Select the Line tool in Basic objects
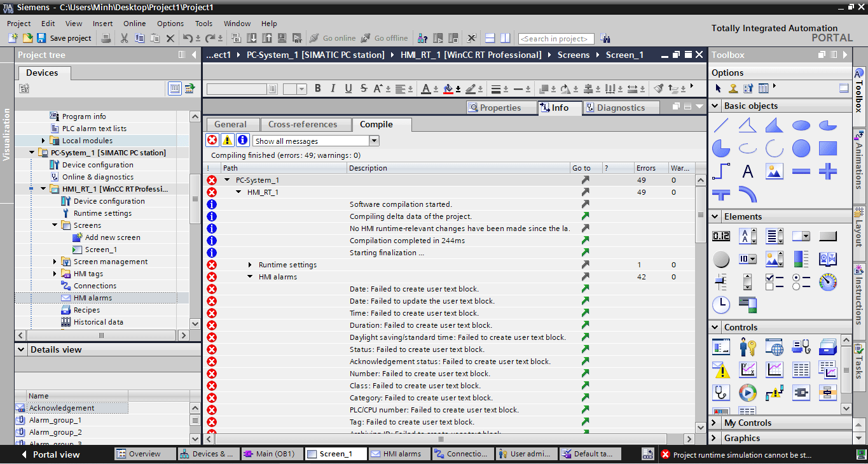The height and width of the screenshot is (464, 868). pos(720,125)
